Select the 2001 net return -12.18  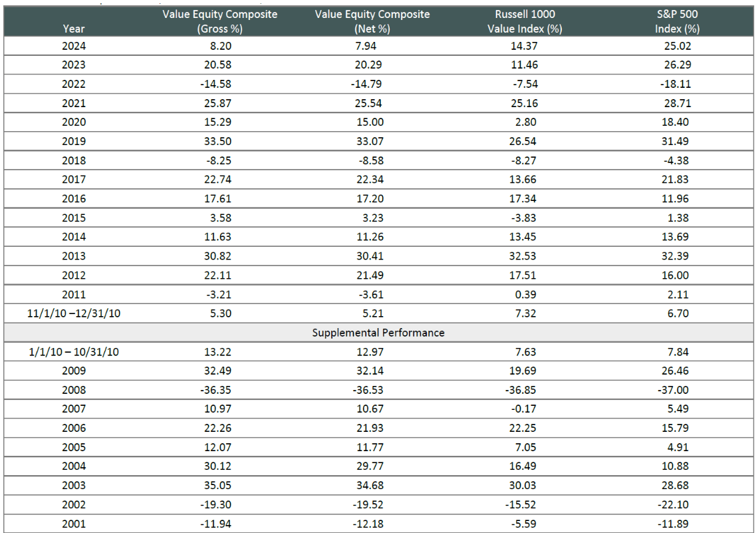coord(368,524)
